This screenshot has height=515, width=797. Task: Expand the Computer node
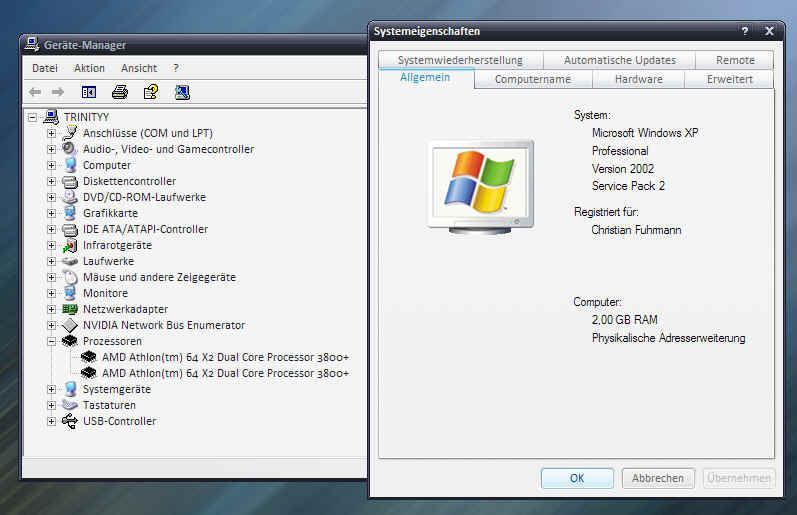coord(51,165)
